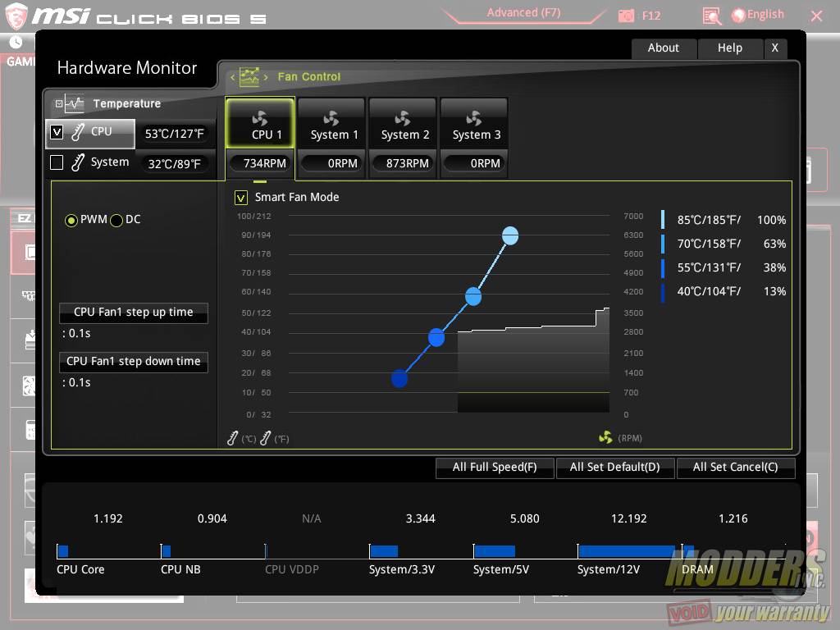840x630 pixels.
Task: Click CPU Fan1 step down time
Action: (134, 362)
